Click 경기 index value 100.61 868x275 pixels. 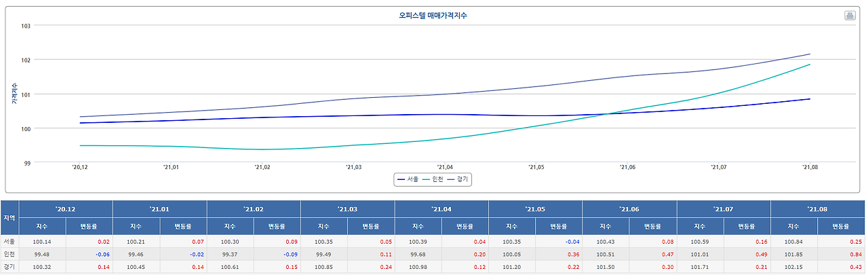(230, 266)
